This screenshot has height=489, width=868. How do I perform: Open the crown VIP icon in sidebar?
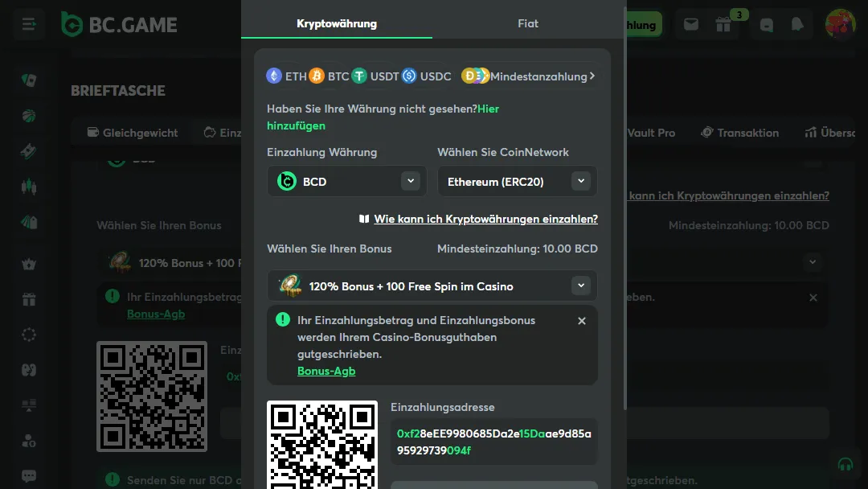29,264
